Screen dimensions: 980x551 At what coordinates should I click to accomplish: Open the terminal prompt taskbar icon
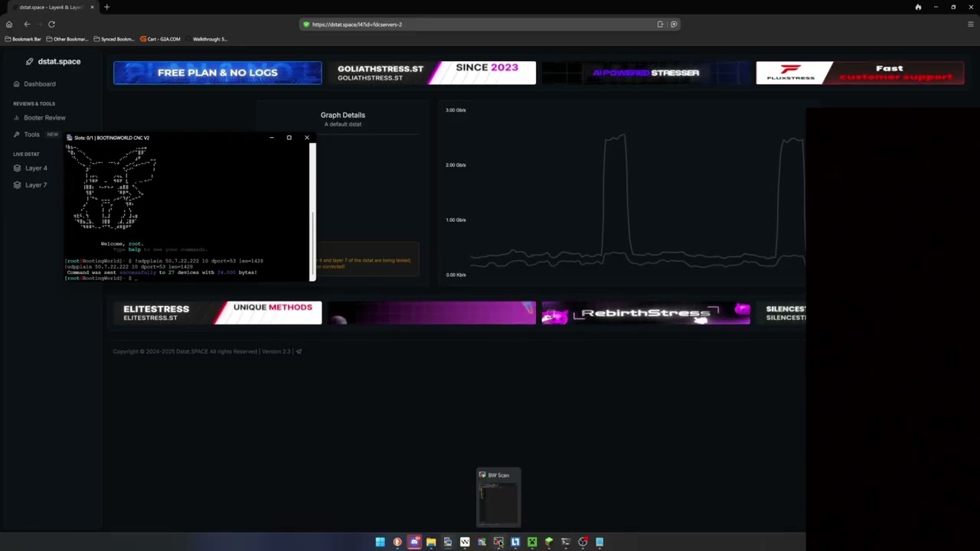click(x=566, y=542)
